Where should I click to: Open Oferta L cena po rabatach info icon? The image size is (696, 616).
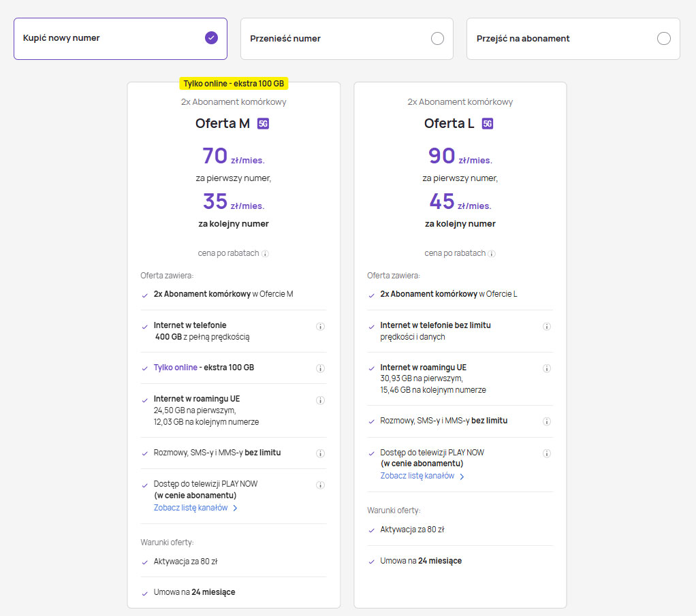[x=492, y=254]
